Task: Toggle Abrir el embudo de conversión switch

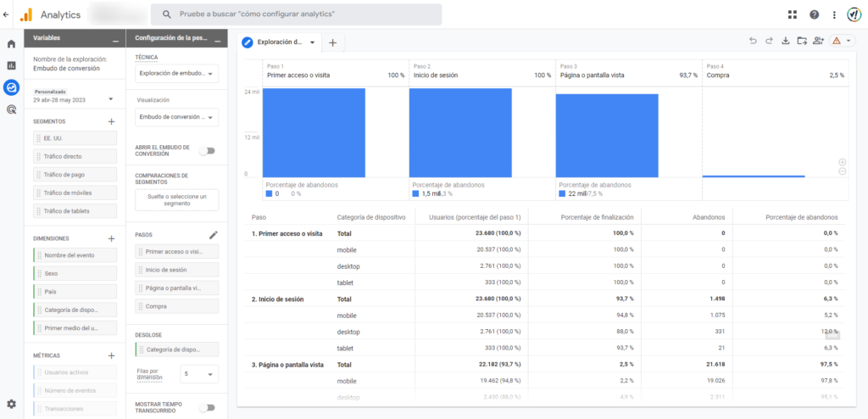Action: 208,151
